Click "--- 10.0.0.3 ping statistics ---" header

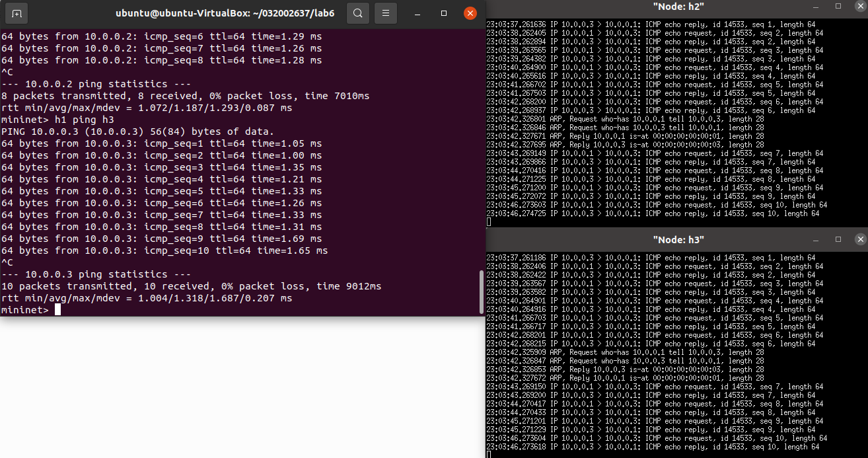click(96, 274)
